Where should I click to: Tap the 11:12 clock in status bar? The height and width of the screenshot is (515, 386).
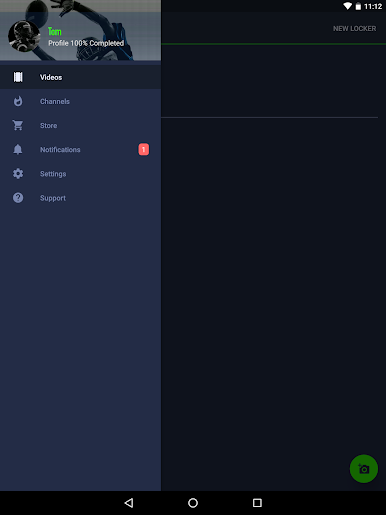click(x=373, y=6)
